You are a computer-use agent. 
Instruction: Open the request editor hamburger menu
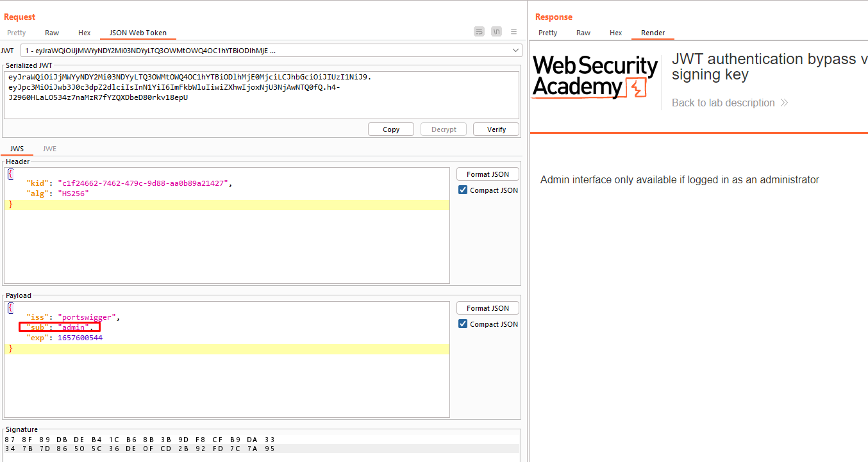tap(513, 32)
